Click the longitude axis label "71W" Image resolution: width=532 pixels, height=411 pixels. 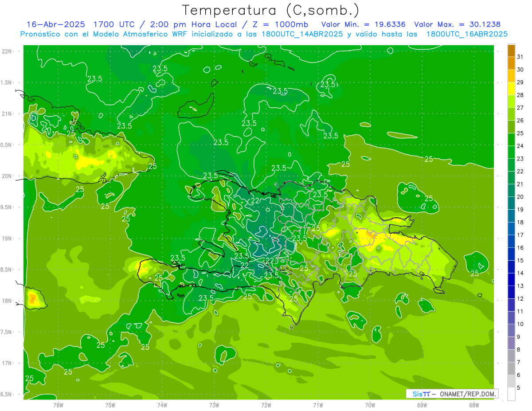[318, 405]
